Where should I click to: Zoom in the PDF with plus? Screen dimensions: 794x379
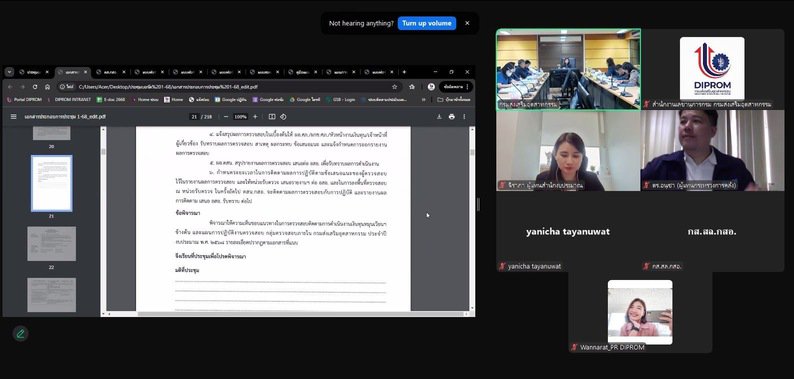click(255, 117)
